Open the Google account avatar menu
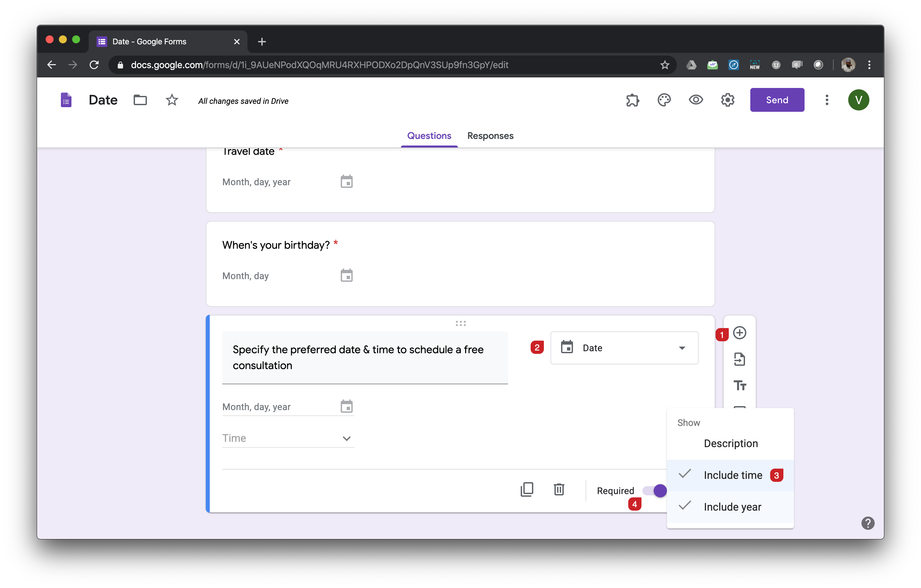 click(859, 100)
